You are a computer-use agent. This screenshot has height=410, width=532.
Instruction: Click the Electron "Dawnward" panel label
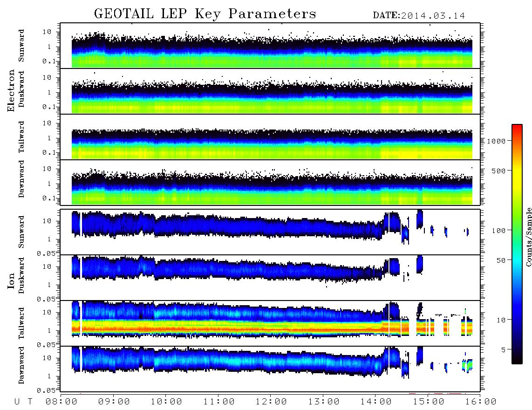(x=21, y=179)
